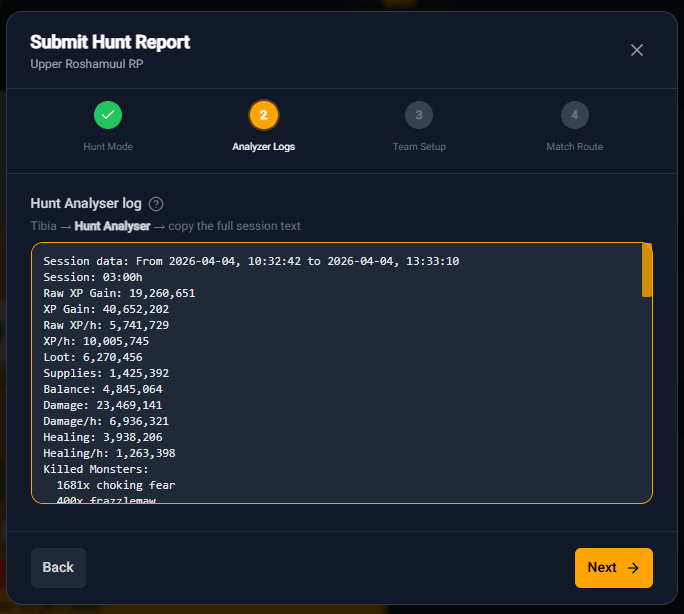Click the Upper Roshamuul RP subtitle
Viewport: 684px width, 614px height.
tap(86, 64)
